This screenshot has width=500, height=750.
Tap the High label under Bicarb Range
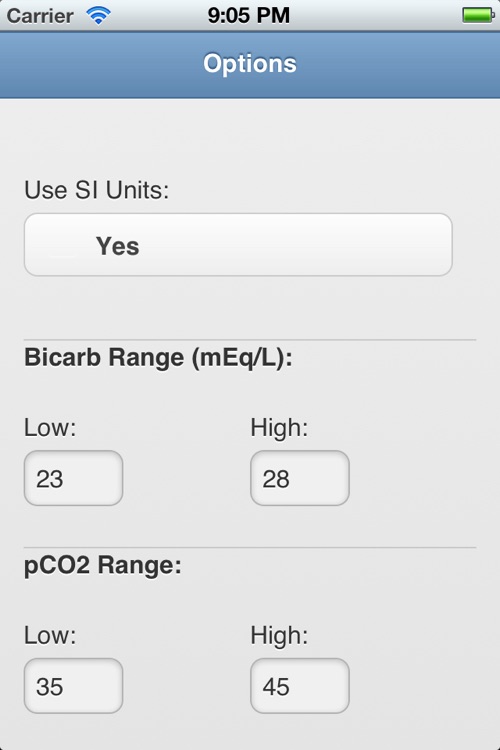pyautogui.click(x=279, y=428)
